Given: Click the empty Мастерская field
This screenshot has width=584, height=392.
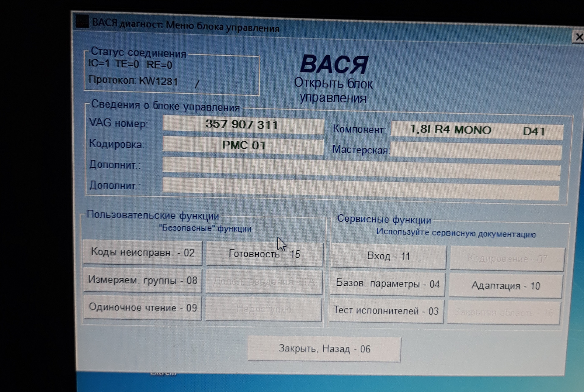Looking at the screenshot, I should click(476, 151).
